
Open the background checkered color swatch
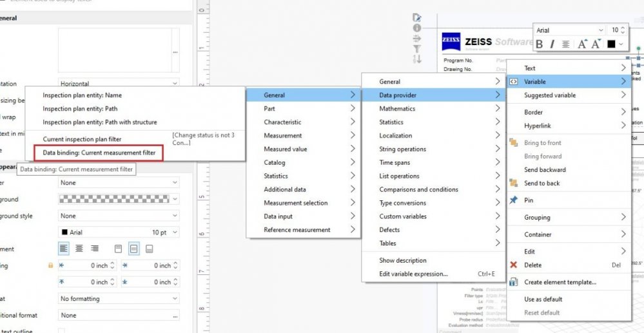[119, 199]
